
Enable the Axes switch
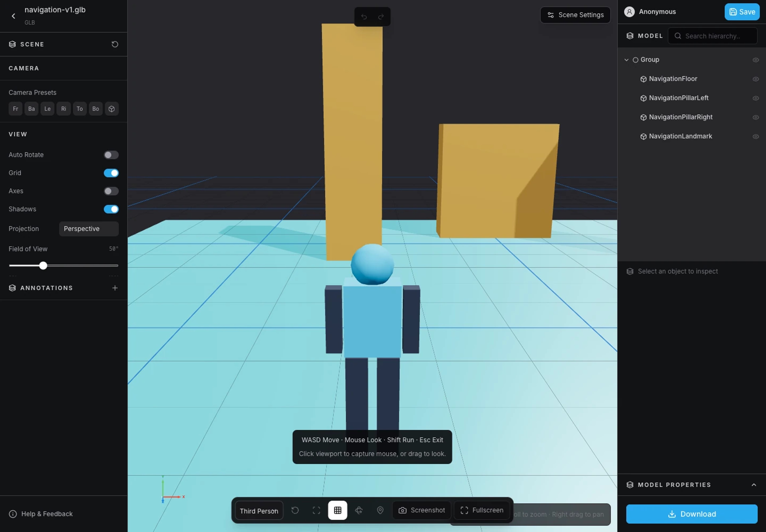(111, 191)
